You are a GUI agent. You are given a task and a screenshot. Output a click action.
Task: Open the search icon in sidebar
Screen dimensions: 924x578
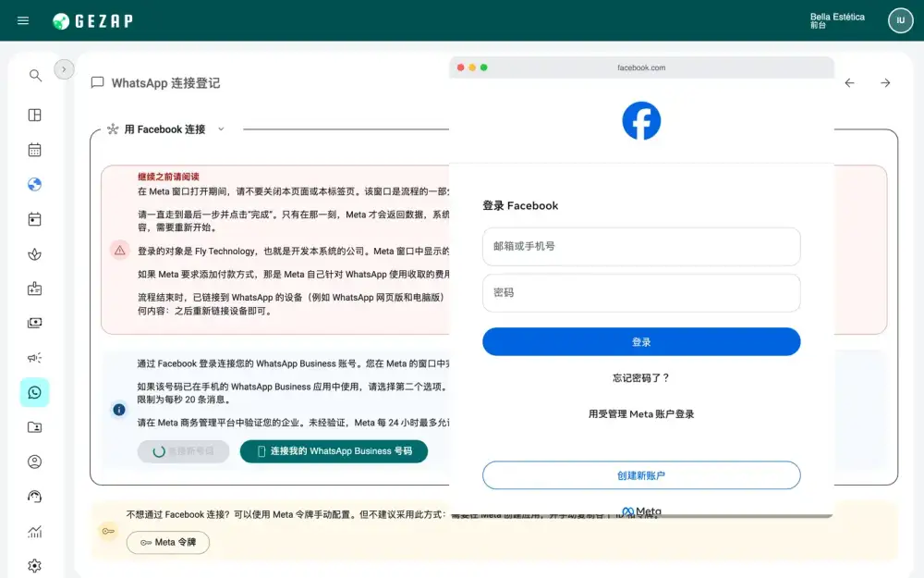click(35, 76)
